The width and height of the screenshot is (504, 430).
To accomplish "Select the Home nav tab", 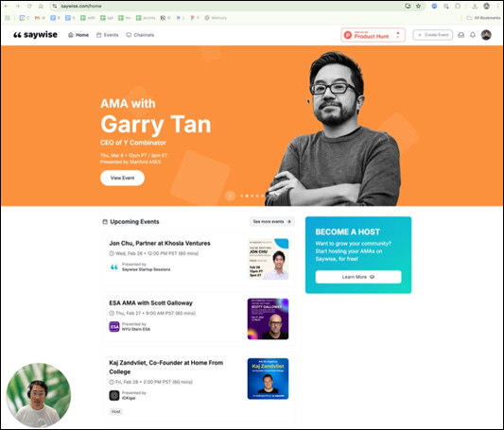I will 78,35.
